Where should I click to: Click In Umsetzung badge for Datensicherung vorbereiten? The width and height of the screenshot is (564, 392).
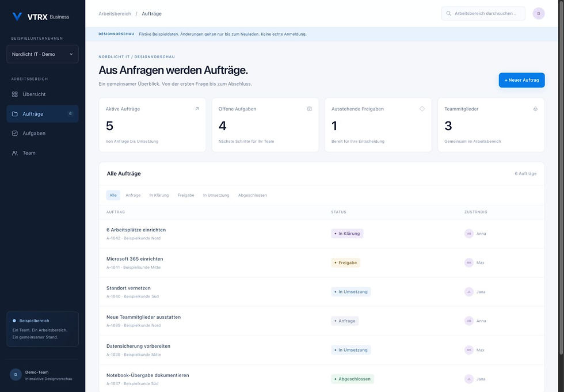(x=350, y=350)
